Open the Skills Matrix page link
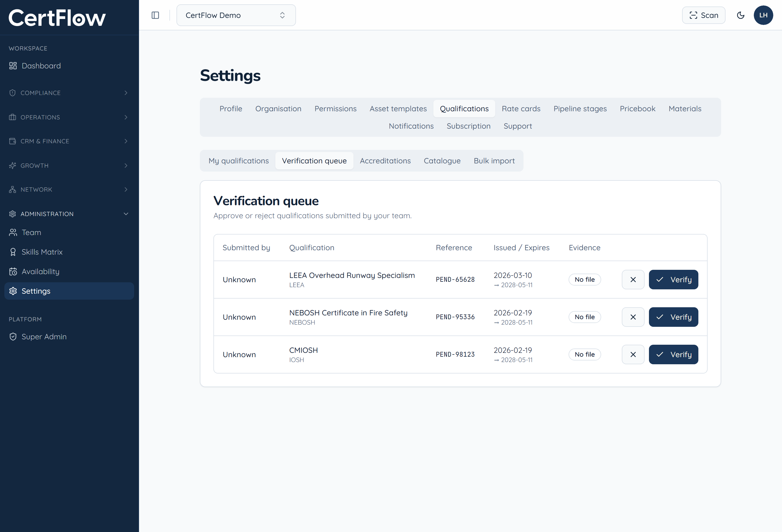The height and width of the screenshot is (532, 782). pyautogui.click(x=69, y=252)
